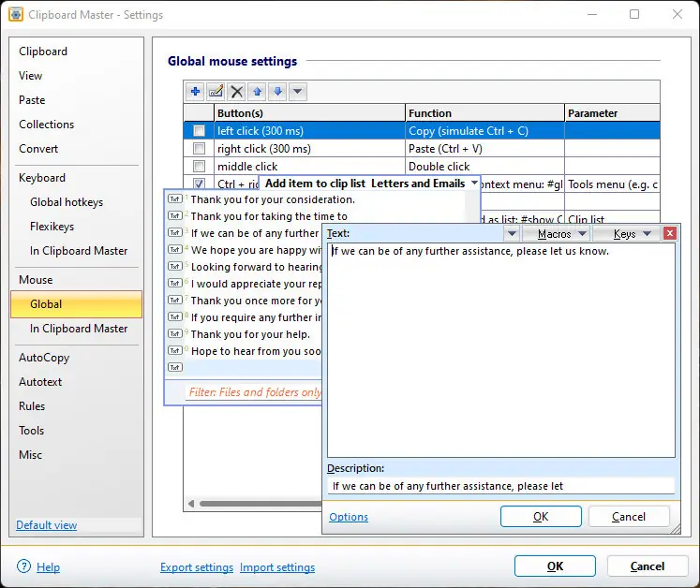Open the Autotext settings section
Viewport: 700px width, 588px height.
(x=40, y=382)
